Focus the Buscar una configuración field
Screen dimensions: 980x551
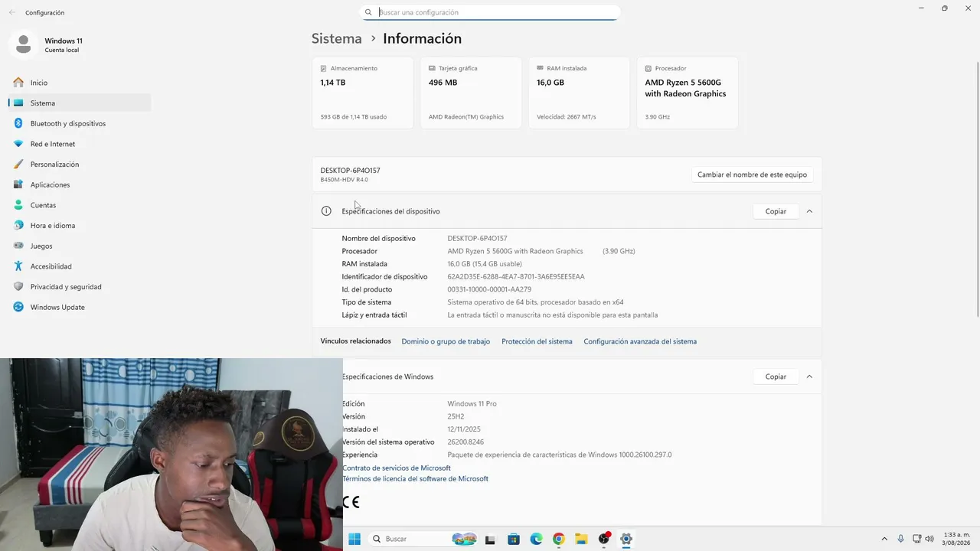[490, 12]
